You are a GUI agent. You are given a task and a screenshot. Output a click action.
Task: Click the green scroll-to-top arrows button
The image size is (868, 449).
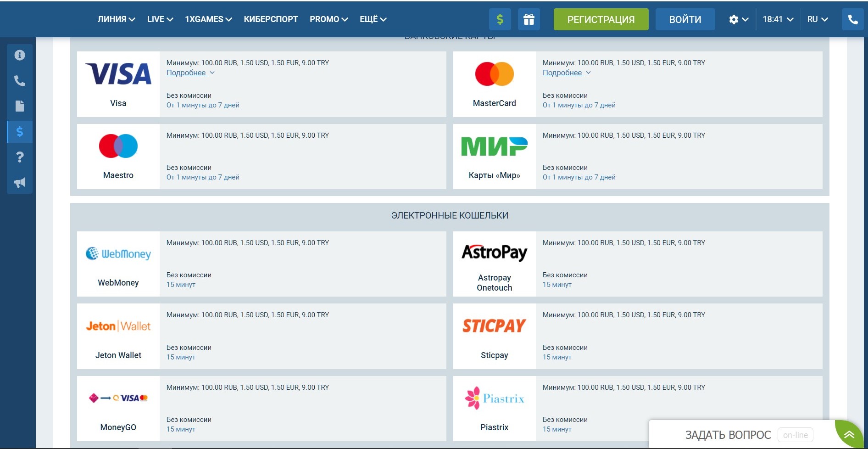849,434
